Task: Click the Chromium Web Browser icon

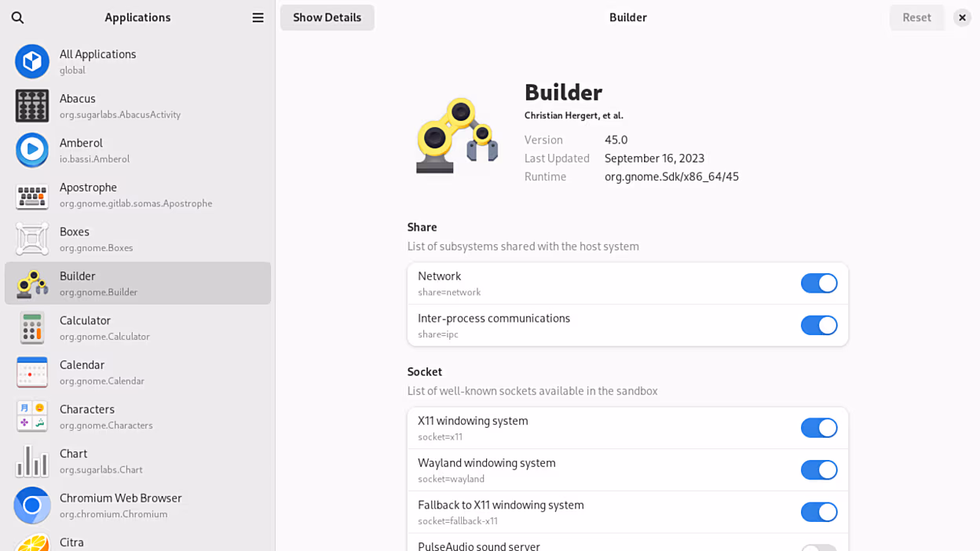Action: pos(32,505)
